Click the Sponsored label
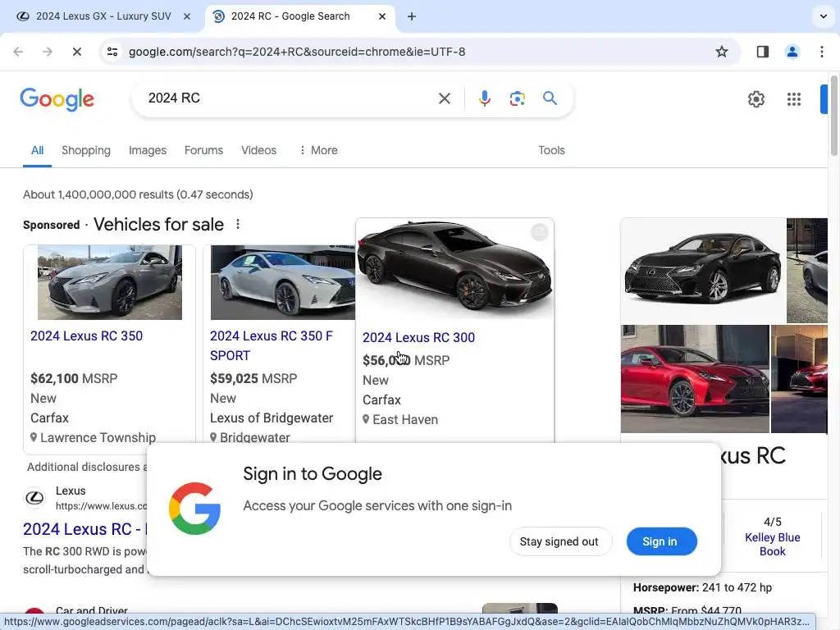This screenshot has width=840, height=630. tap(52, 225)
